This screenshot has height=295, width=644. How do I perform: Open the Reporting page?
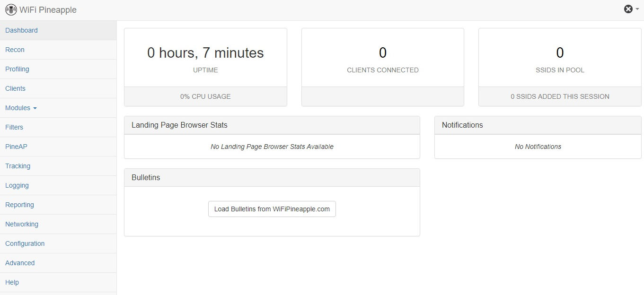coord(58,205)
